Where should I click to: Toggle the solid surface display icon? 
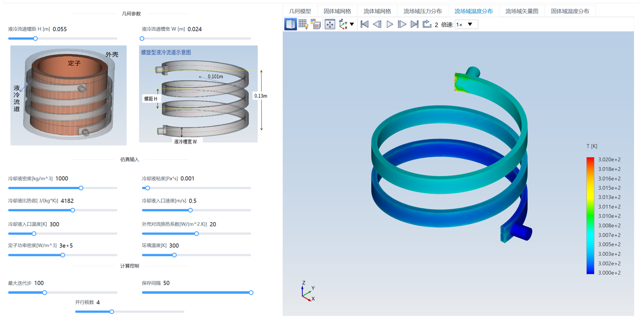(x=291, y=24)
